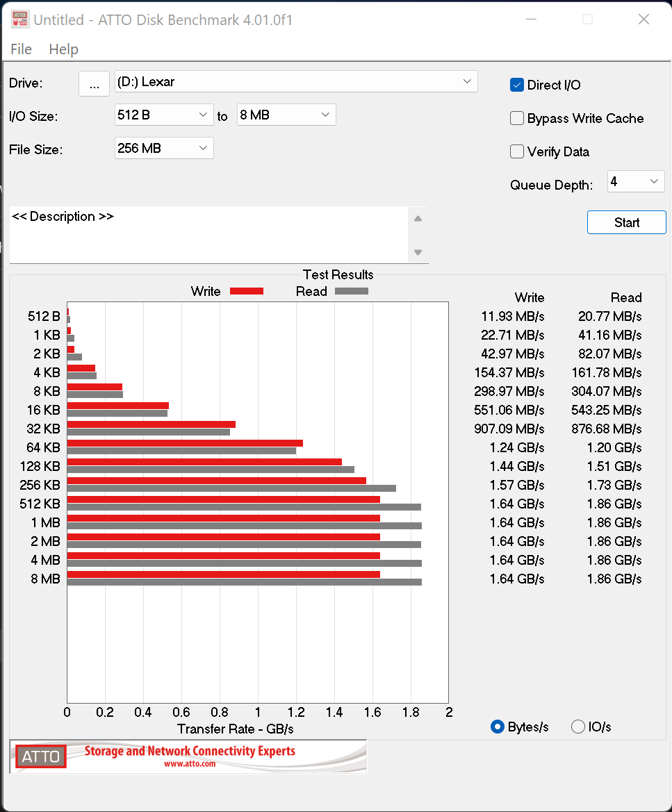Click the ATTO logo in bottom banner
This screenshot has height=812, width=672.
[x=41, y=756]
